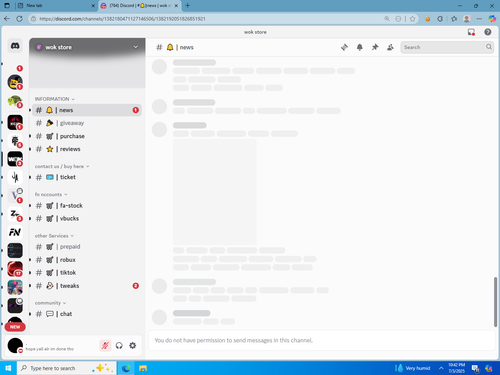Open the Threads icon in channel header
500x375 pixels.
pos(344,47)
